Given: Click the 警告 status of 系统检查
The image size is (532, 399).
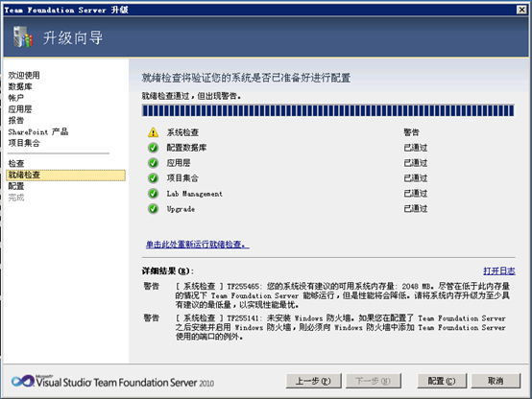Looking at the screenshot, I should pyautogui.click(x=412, y=132).
